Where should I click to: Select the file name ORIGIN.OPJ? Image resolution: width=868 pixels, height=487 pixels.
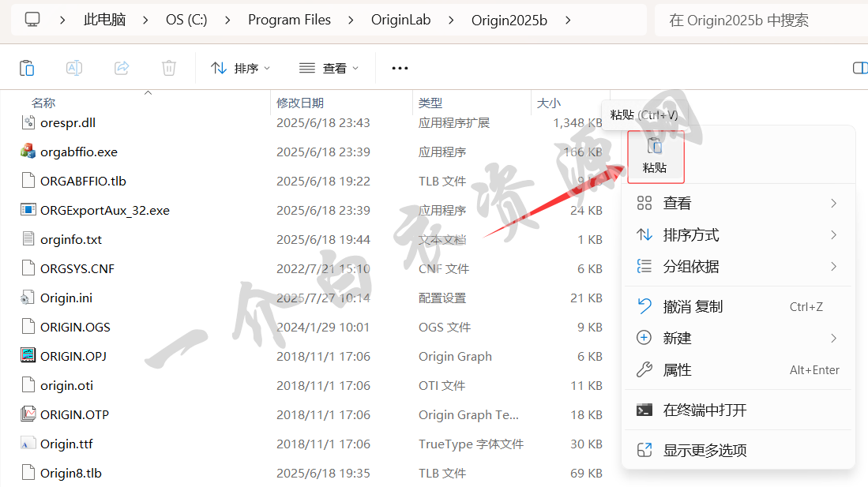coord(73,356)
